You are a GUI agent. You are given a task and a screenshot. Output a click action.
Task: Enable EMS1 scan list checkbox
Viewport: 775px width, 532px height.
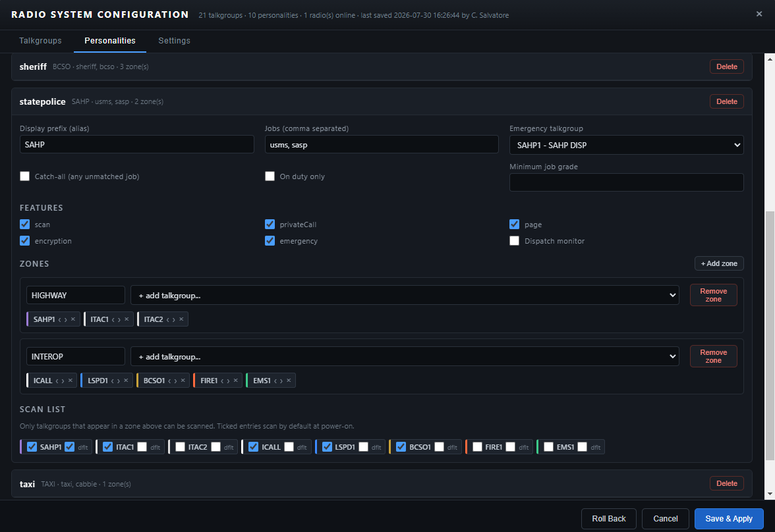[x=548, y=446]
